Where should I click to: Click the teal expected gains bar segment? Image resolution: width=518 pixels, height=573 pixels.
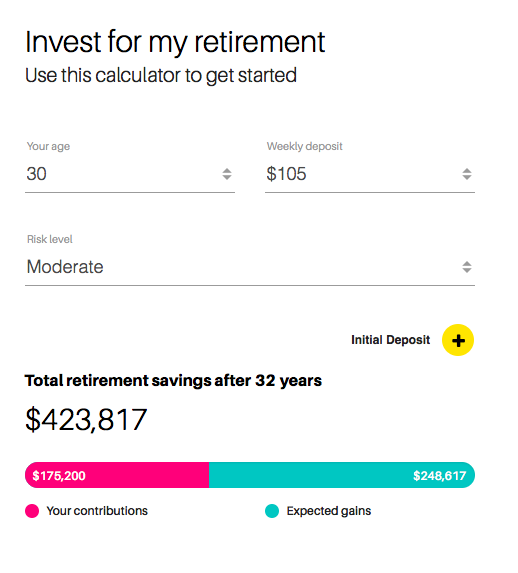pyautogui.click(x=342, y=475)
